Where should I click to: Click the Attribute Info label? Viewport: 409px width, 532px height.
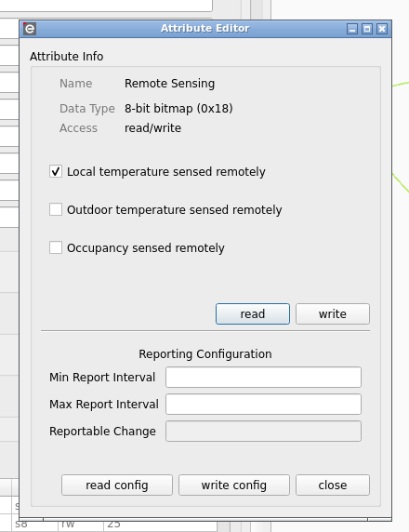[67, 57]
